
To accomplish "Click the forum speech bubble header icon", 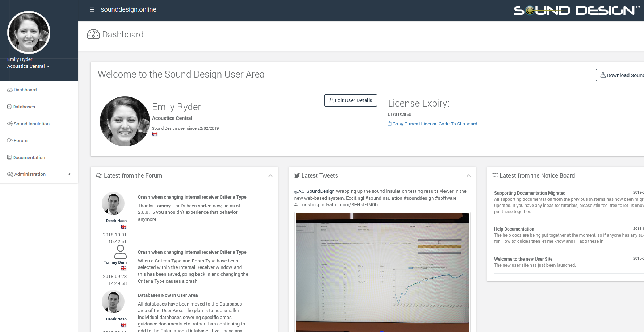I will pos(99,176).
